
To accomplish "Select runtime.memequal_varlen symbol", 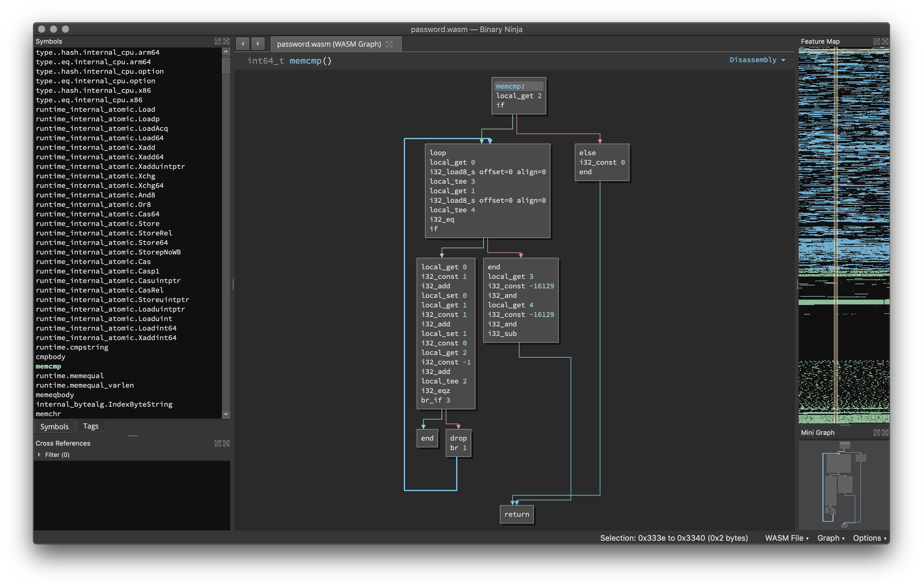I will (x=85, y=385).
